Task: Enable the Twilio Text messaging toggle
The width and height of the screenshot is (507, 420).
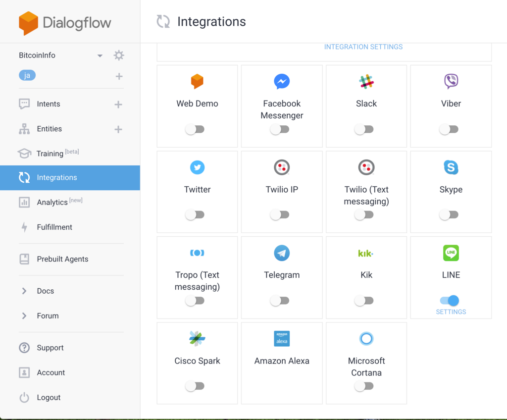Action: 364,215
